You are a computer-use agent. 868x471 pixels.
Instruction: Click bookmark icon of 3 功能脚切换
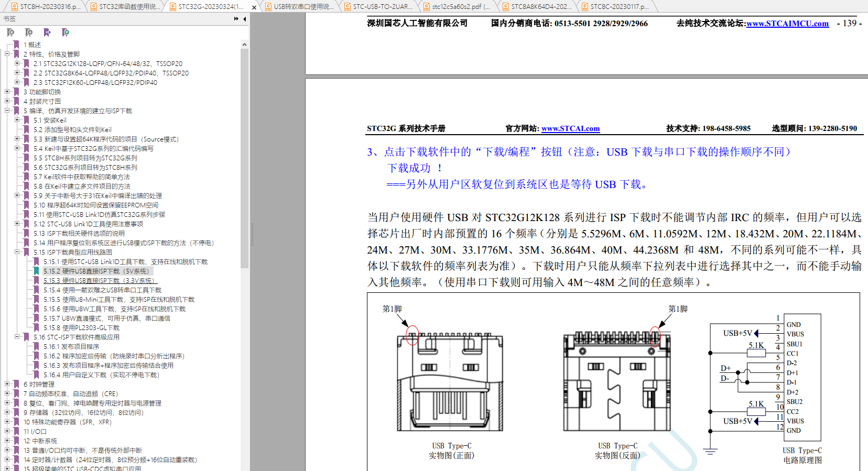point(16,92)
